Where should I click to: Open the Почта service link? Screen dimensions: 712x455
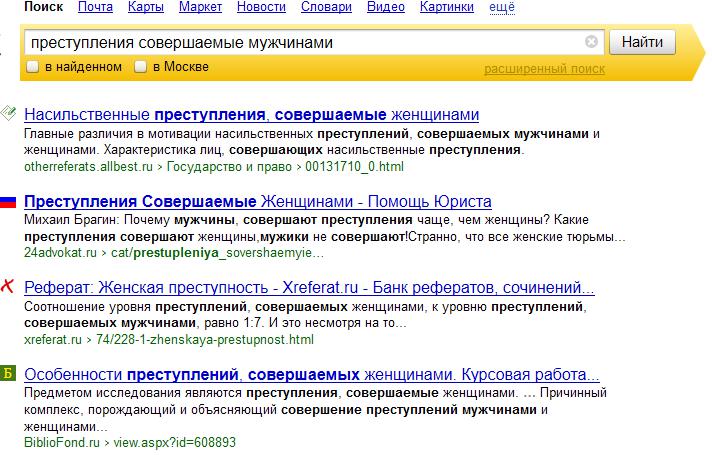95,7
